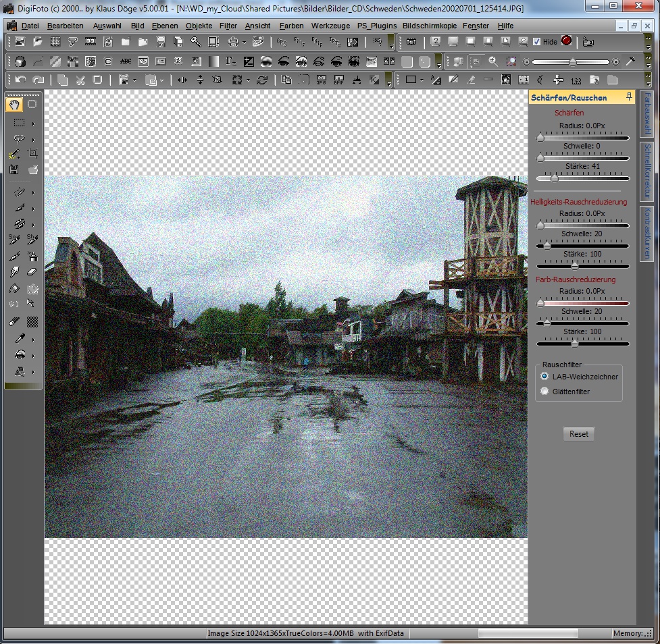Click the magnifier zoom-in icon
This screenshot has width=660, height=644.
493,61
